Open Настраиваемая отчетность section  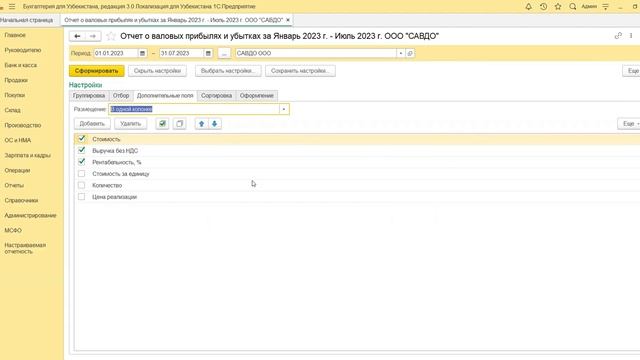tap(25, 248)
